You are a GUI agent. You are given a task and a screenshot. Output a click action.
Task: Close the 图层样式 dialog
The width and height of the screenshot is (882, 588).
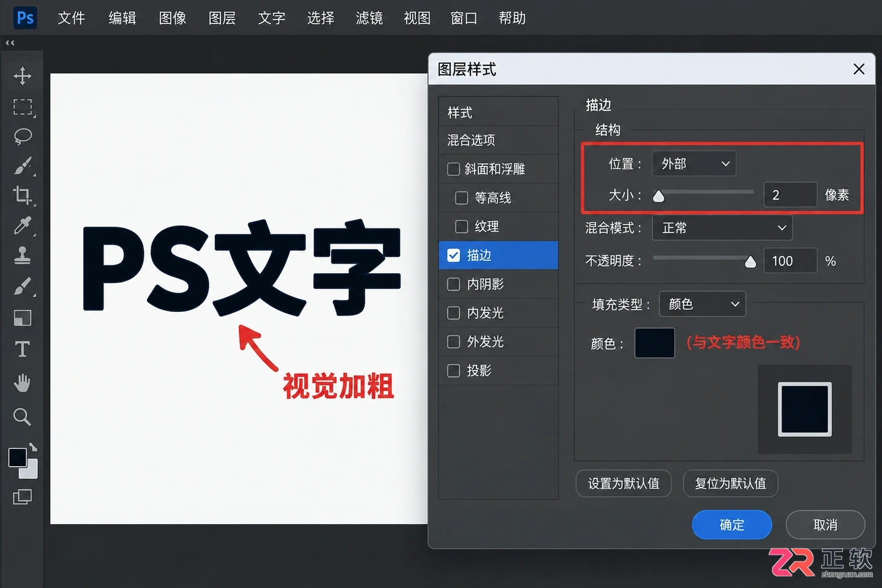coord(859,69)
